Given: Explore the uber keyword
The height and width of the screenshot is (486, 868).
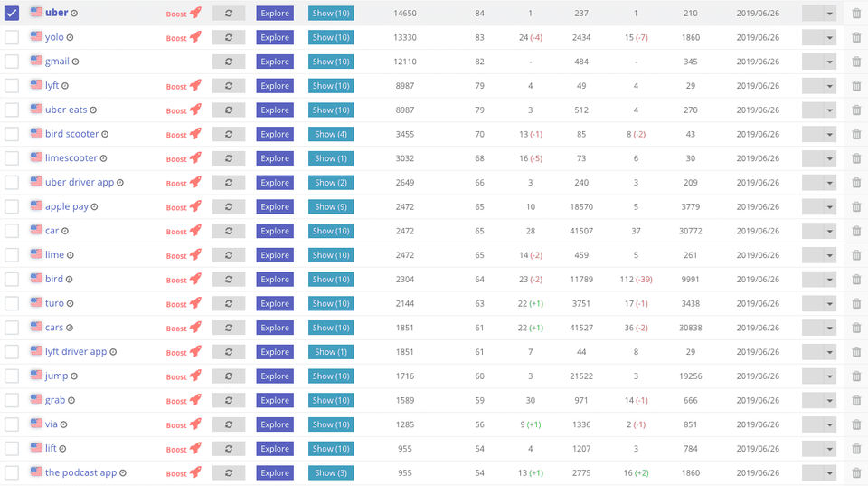Looking at the screenshot, I should (275, 14).
